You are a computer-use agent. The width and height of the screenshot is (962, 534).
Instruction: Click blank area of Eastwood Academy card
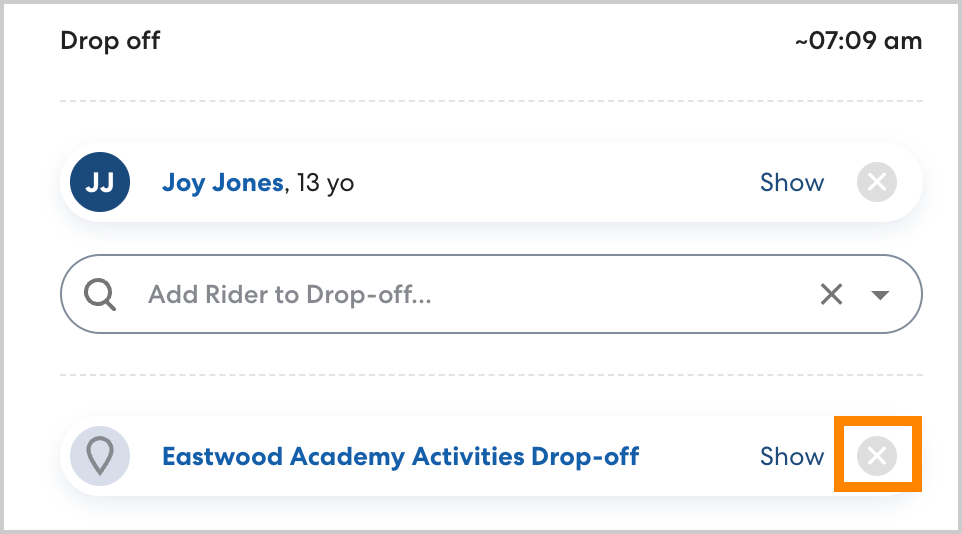[698, 457]
